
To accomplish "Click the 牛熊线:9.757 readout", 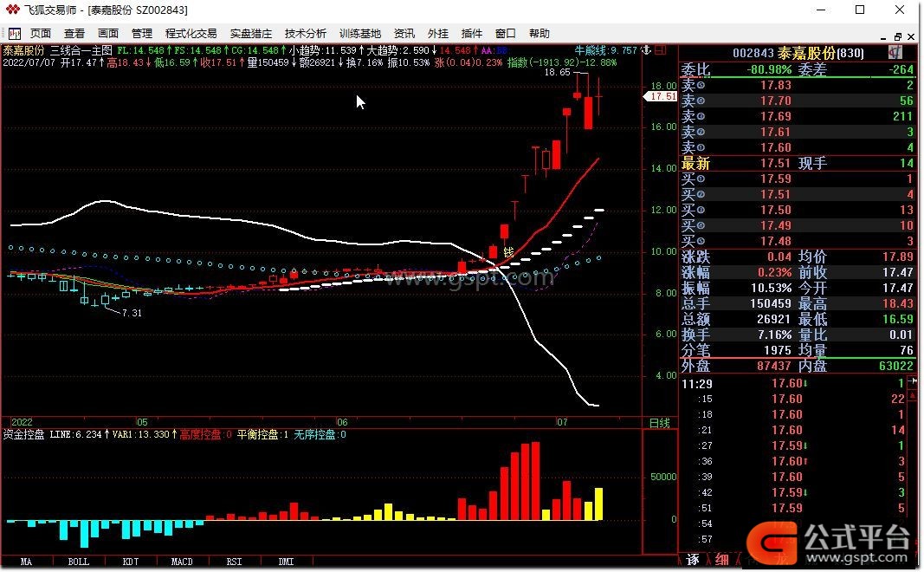I will (x=606, y=51).
